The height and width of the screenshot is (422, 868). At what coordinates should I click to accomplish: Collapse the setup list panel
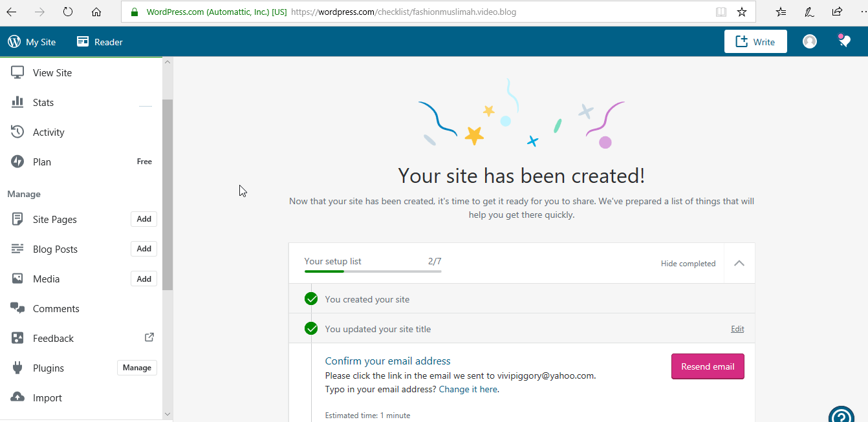pos(738,263)
